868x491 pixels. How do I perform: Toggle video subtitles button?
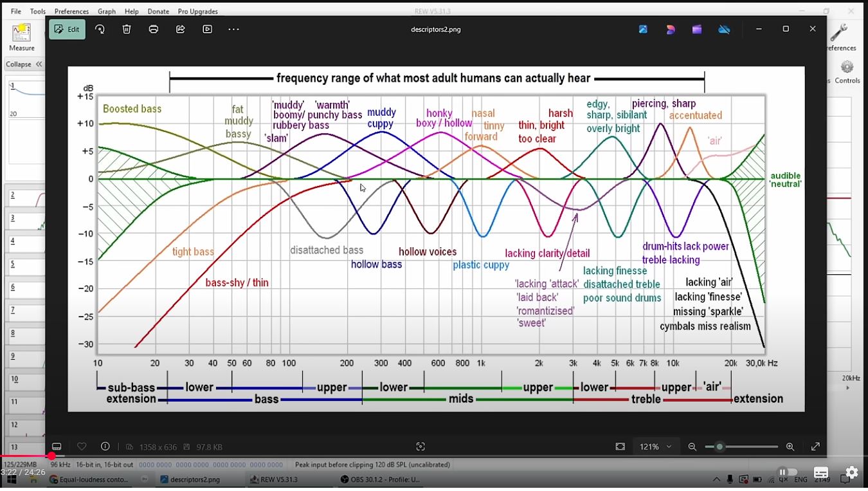pyautogui.click(x=821, y=473)
